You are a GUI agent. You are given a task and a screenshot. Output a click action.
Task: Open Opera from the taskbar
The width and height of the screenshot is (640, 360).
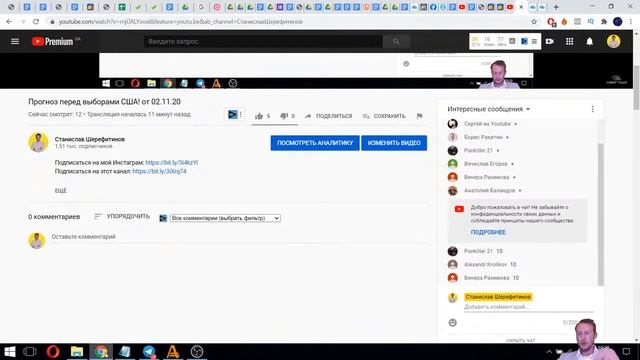click(53, 351)
